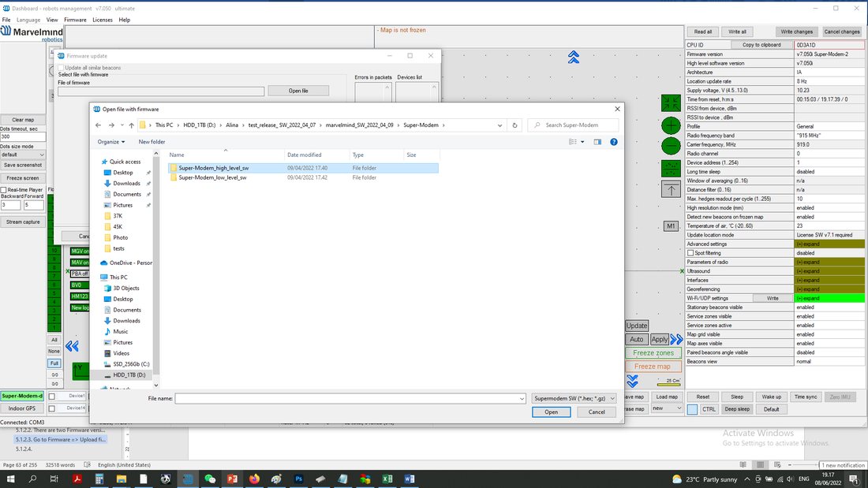Image resolution: width=868 pixels, height=488 pixels.
Task: Open the Licenses menu
Action: [103, 20]
